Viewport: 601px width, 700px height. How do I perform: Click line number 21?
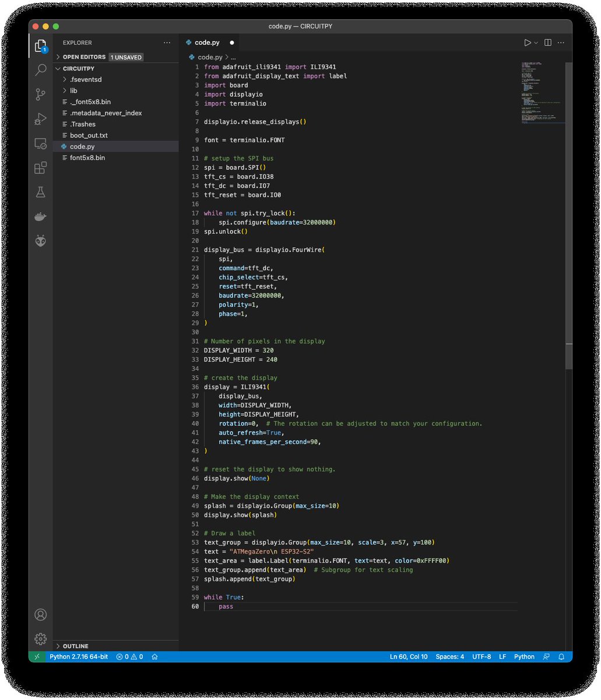click(x=195, y=250)
